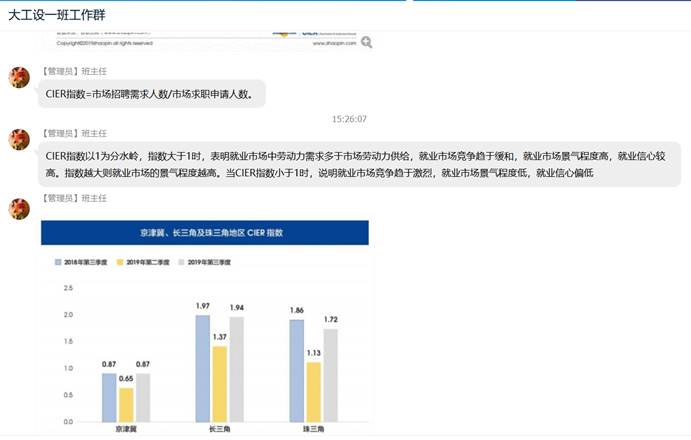The width and height of the screenshot is (691, 440).
Task: Click the avatar beside the long CIER explanation
Action: point(19,139)
